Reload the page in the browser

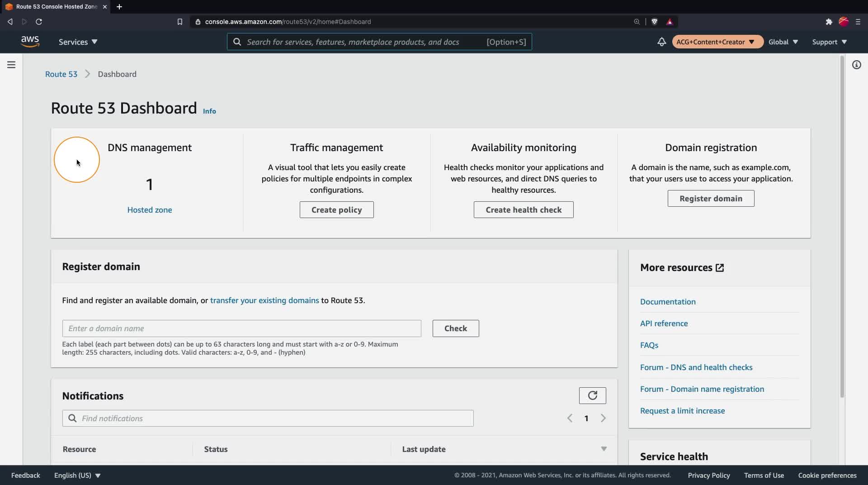point(39,22)
